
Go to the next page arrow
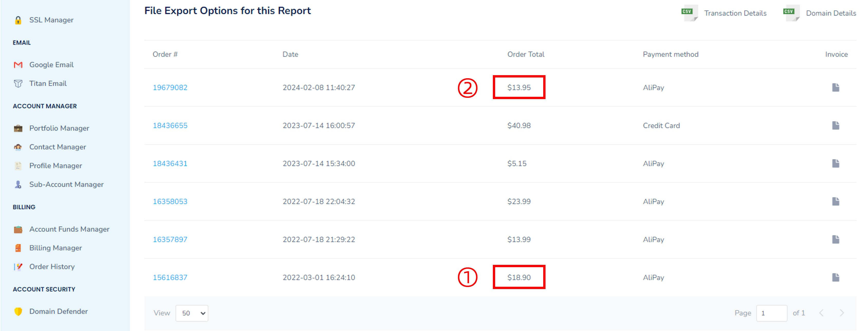[x=842, y=313]
